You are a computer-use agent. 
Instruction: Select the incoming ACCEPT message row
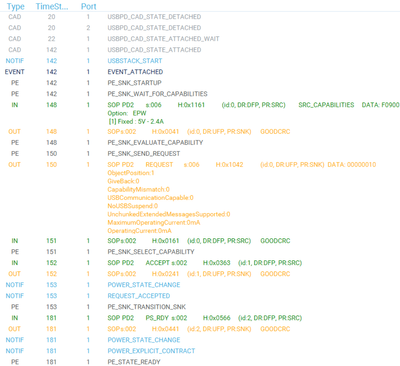coord(200,263)
